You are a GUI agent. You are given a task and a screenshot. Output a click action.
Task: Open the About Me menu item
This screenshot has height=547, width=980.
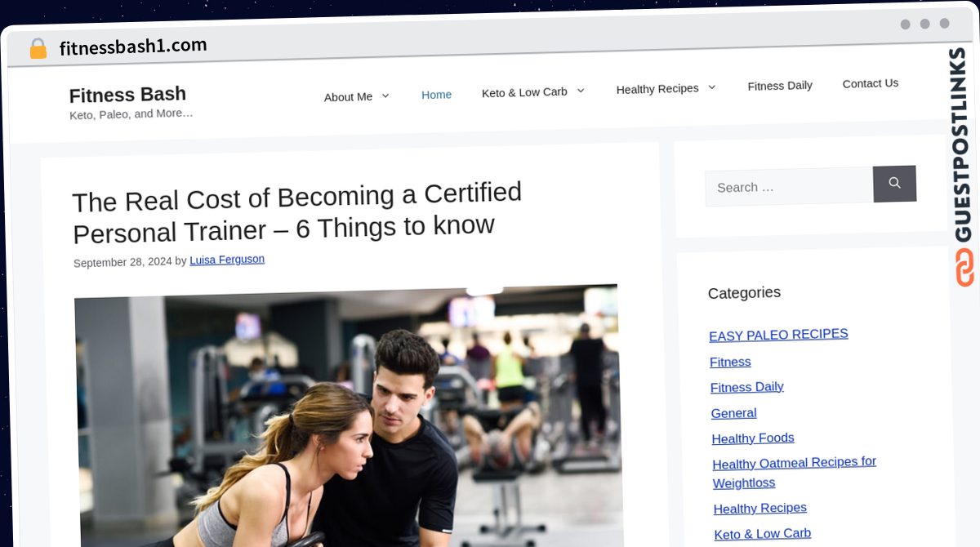coord(348,96)
